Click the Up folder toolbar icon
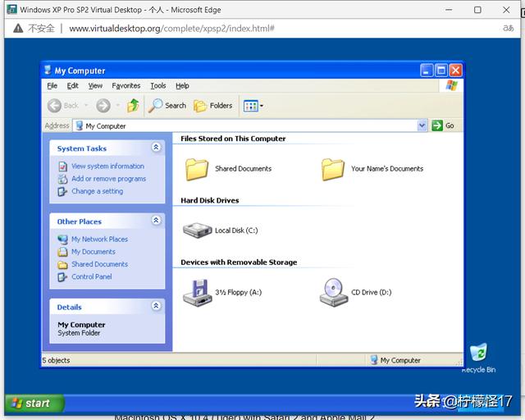Viewport: 525px width, 420px height. 133,105
